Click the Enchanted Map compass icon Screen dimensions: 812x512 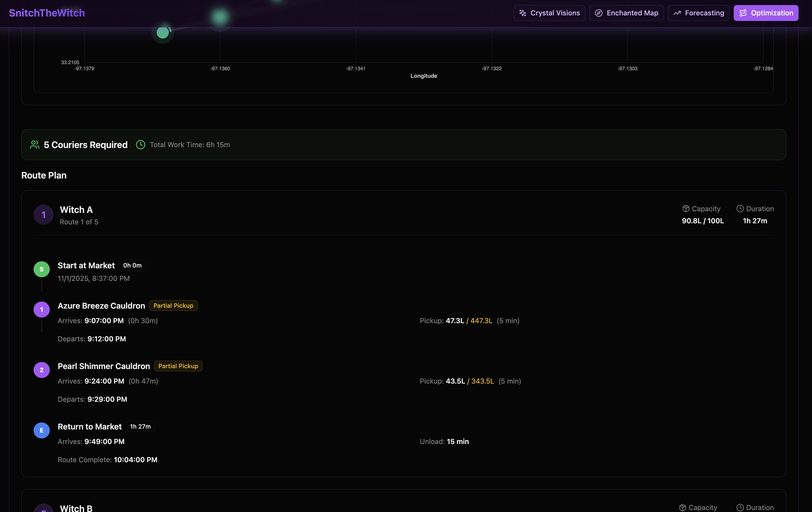point(599,13)
